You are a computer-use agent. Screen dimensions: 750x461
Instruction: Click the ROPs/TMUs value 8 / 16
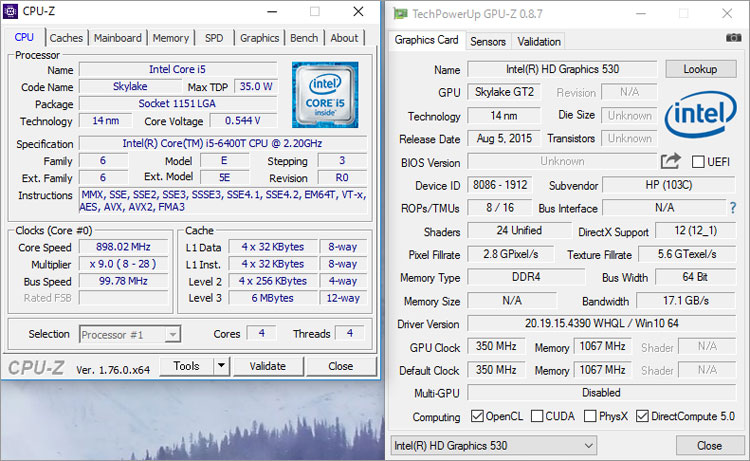coord(500,208)
